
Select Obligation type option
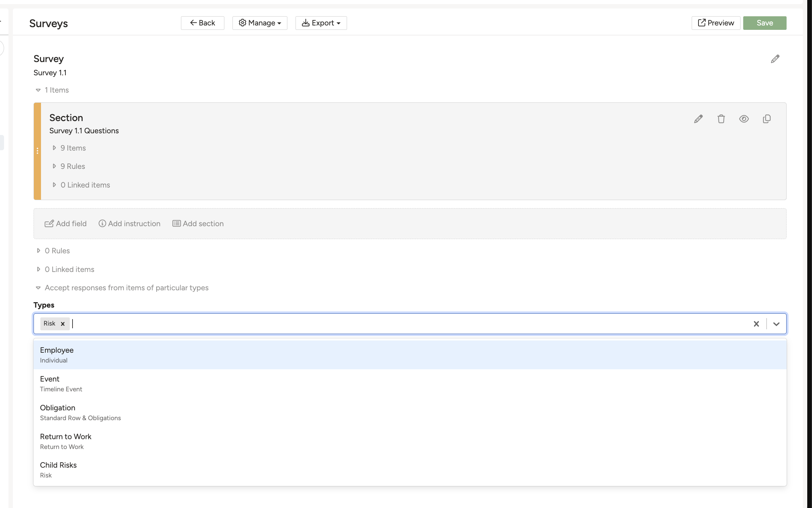pos(410,412)
